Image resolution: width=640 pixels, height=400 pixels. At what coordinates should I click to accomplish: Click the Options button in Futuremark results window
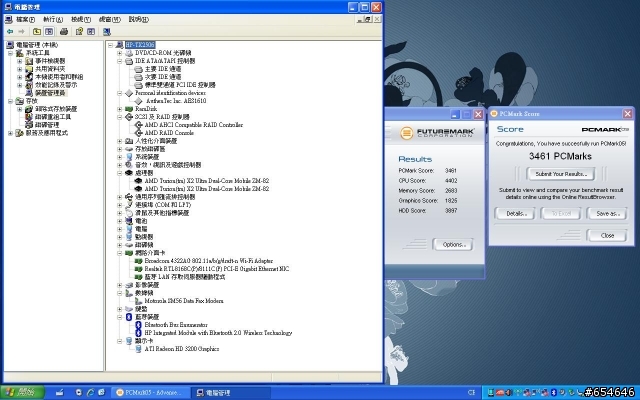pos(453,244)
